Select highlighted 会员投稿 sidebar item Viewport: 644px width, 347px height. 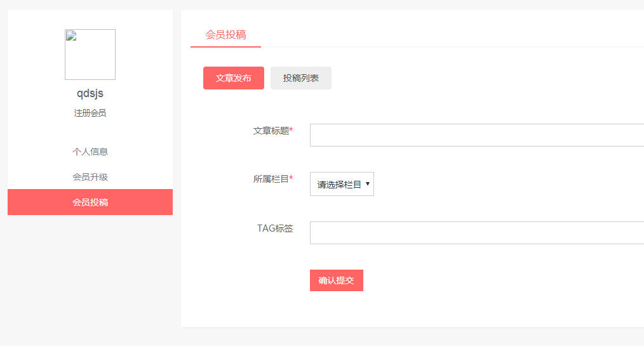pyautogui.click(x=90, y=202)
